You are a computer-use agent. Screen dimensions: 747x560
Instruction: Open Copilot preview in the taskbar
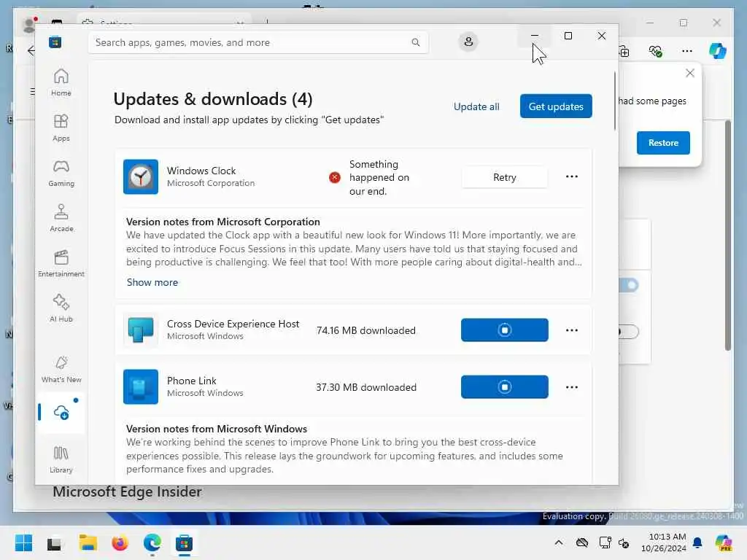(723, 542)
